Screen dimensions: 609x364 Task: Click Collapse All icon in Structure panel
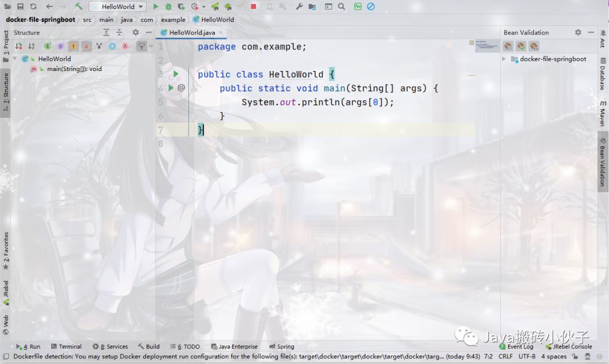119,32
